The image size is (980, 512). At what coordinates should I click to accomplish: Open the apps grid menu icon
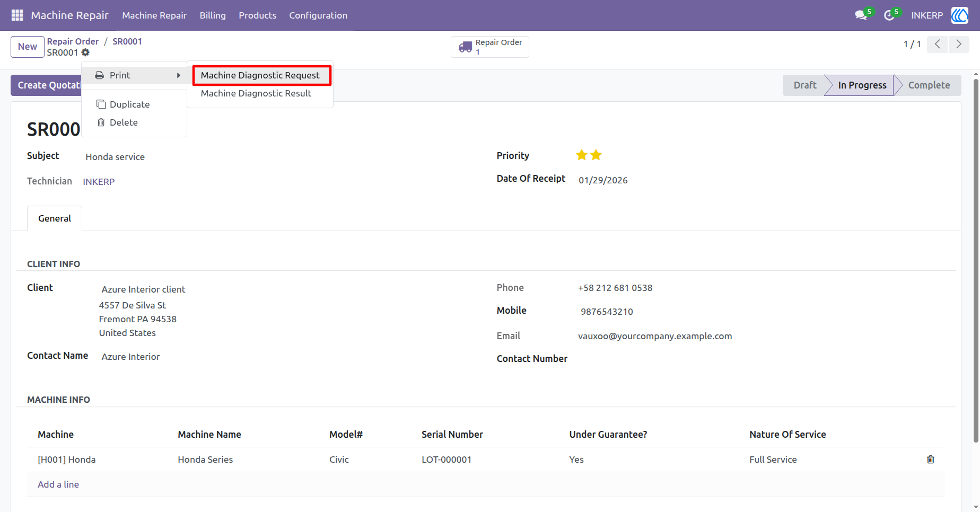pos(17,15)
